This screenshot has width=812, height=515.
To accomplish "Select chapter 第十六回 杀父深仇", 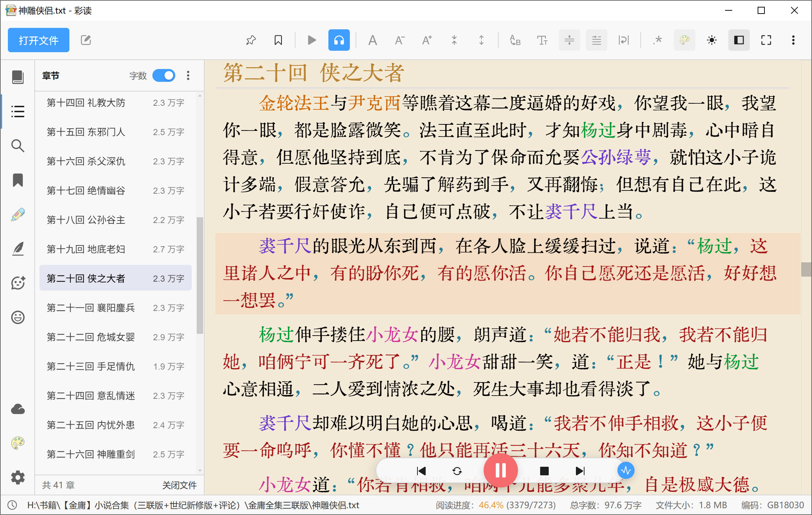I will point(116,161).
